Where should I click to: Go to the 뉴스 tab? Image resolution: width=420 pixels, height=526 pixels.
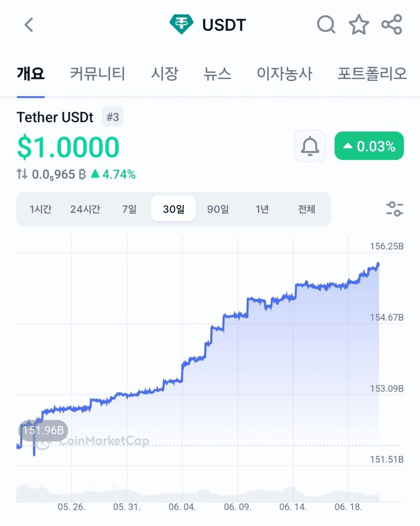pos(217,74)
